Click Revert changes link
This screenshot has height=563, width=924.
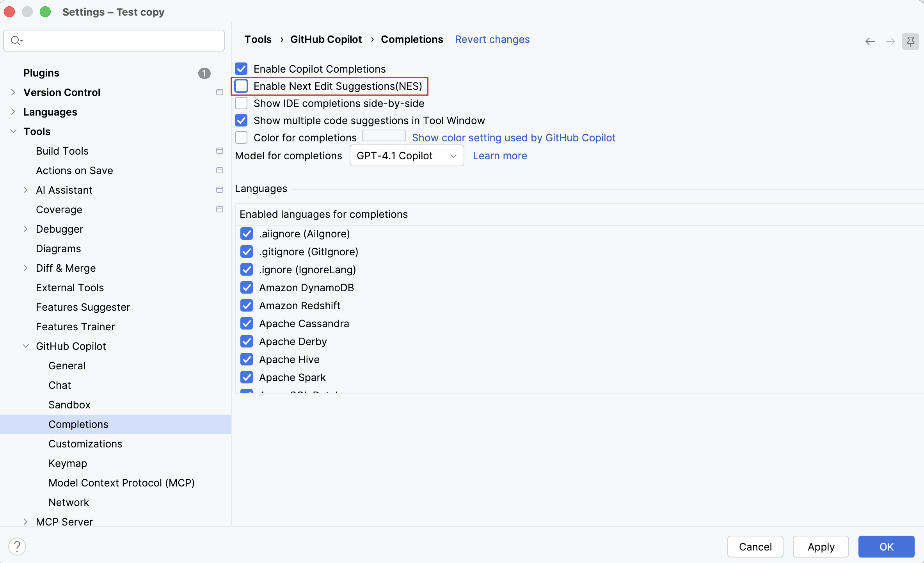point(492,39)
